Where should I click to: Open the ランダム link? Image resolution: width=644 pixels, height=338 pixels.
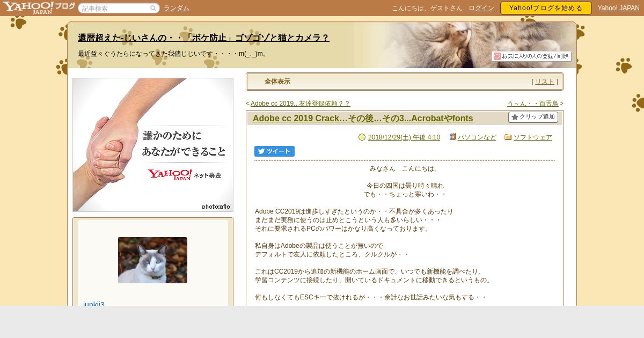click(x=177, y=8)
